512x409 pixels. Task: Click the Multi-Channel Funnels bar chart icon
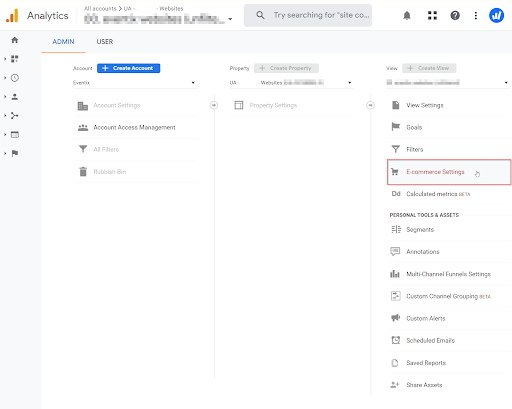click(395, 274)
